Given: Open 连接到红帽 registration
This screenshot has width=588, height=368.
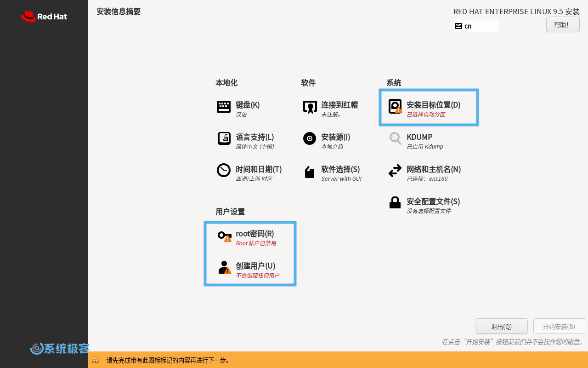Looking at the screenshot, I should 339,105.
